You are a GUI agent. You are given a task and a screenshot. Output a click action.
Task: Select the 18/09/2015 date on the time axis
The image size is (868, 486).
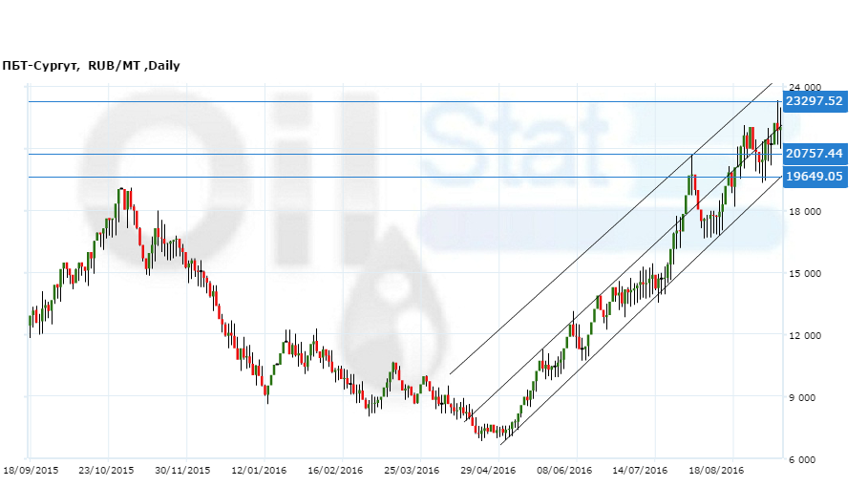31,470
